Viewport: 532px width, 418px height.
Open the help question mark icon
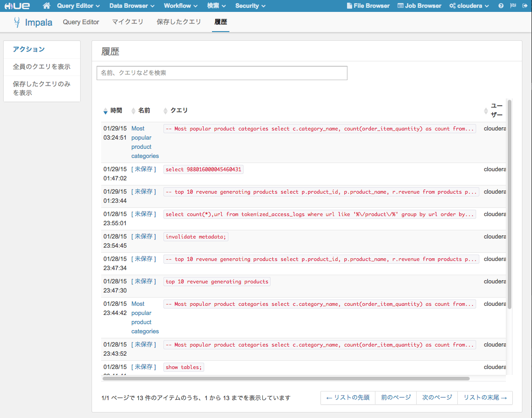[501, 6]
